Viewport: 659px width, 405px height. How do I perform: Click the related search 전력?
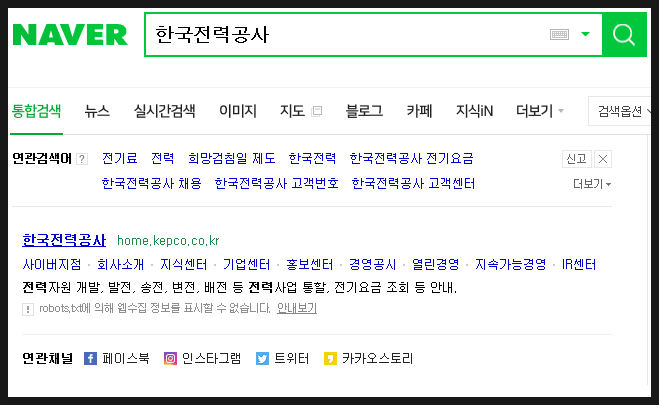(x=163, y=158)
